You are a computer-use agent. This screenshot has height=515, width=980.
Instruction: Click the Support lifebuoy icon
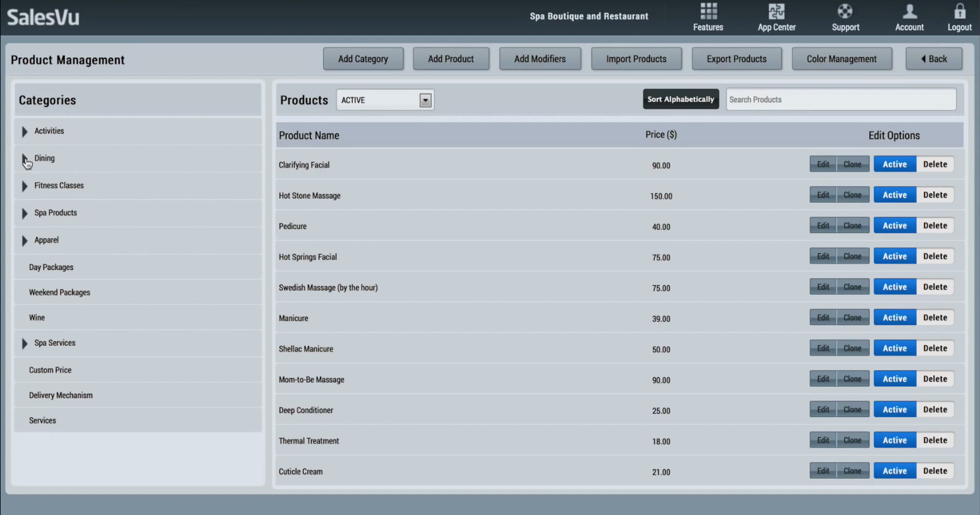point(845,12)
